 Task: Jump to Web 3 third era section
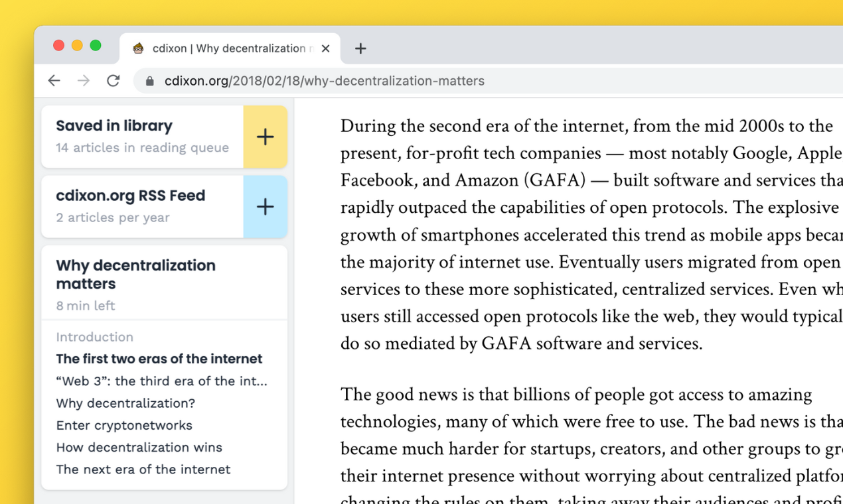[162, 381]
